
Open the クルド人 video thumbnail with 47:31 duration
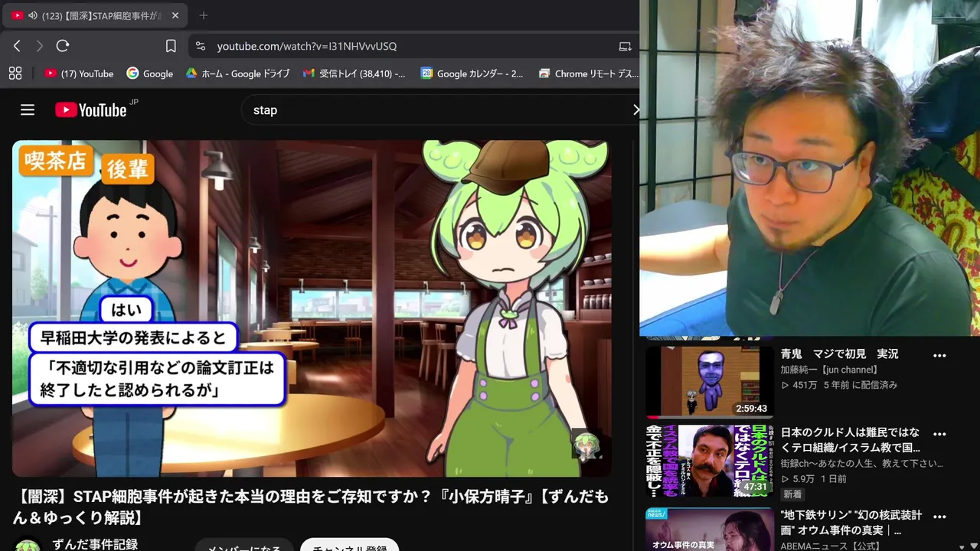tap(710, 461)
